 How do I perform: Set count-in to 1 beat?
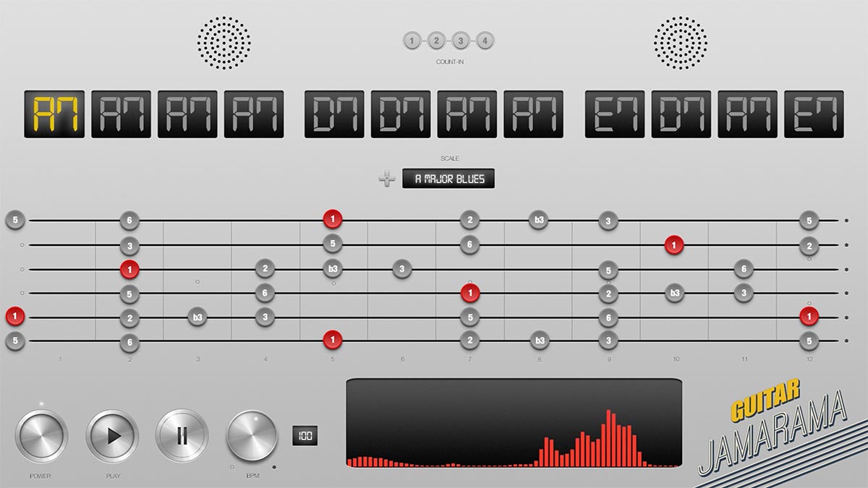coord(412,41)
